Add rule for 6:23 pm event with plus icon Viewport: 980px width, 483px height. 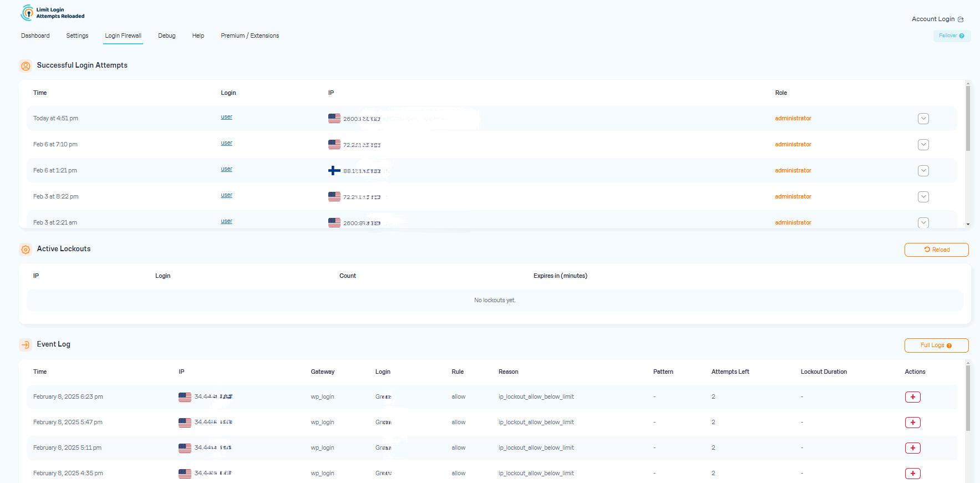[x=912, y=397]
